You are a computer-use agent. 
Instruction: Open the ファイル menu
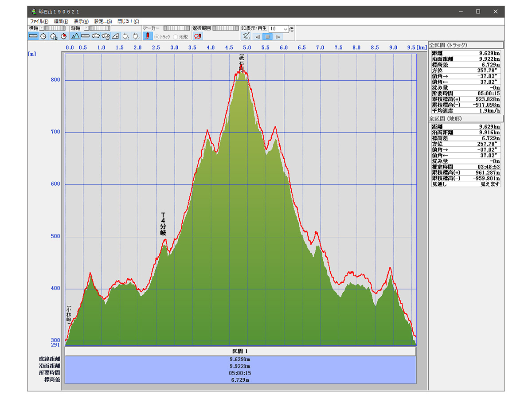click(x=39, y=21)
